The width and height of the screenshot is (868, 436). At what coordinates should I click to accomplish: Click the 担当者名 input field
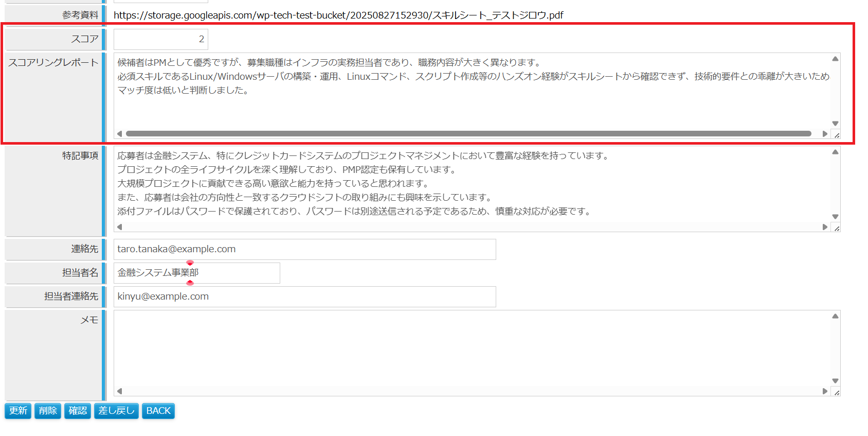click(x=196, y=273)
